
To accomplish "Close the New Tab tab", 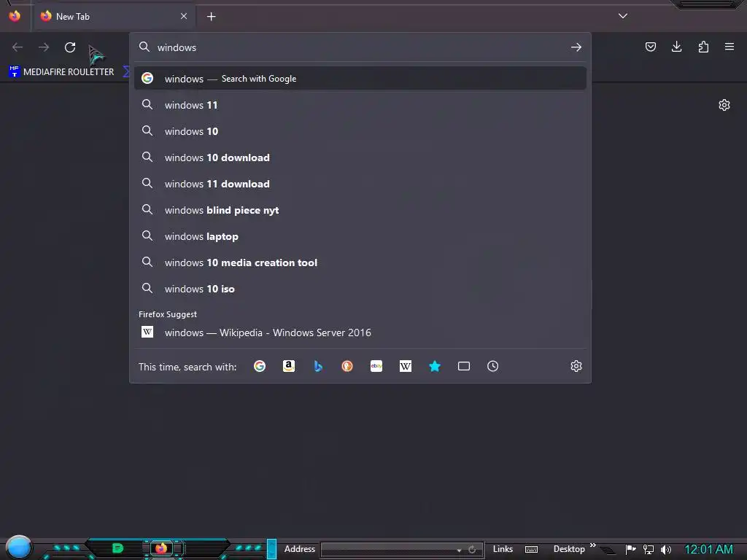I will coord(184,16).
